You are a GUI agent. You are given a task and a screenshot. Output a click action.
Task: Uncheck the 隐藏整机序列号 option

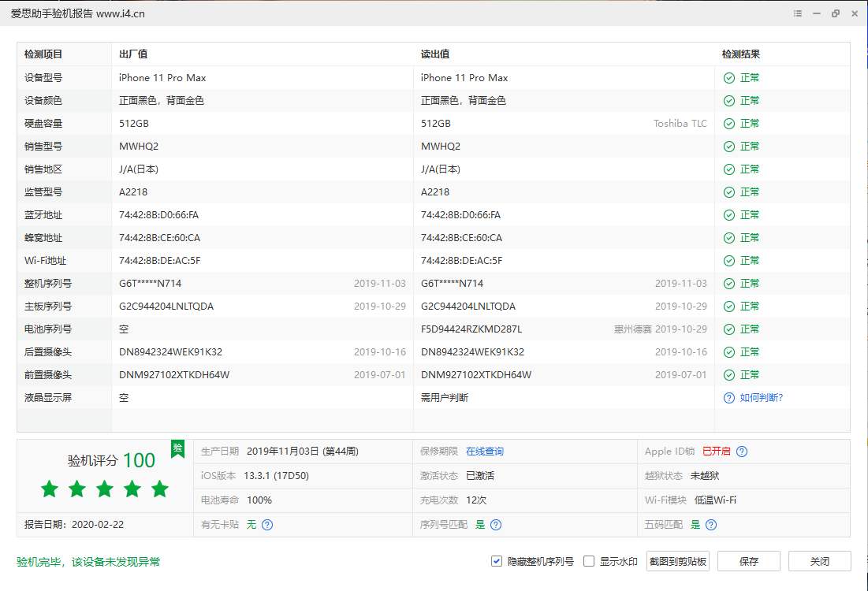[497, 561]
